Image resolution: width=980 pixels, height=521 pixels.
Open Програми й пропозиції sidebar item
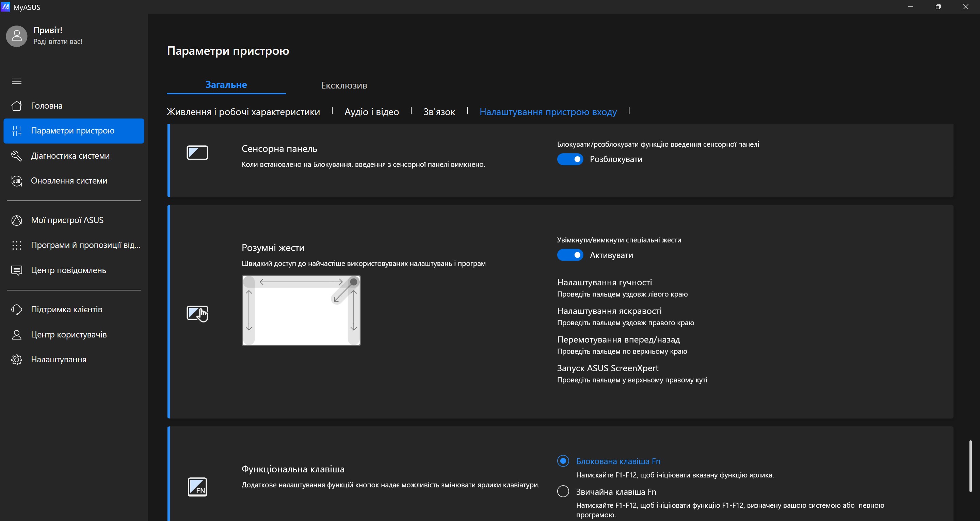click(85, 245)
